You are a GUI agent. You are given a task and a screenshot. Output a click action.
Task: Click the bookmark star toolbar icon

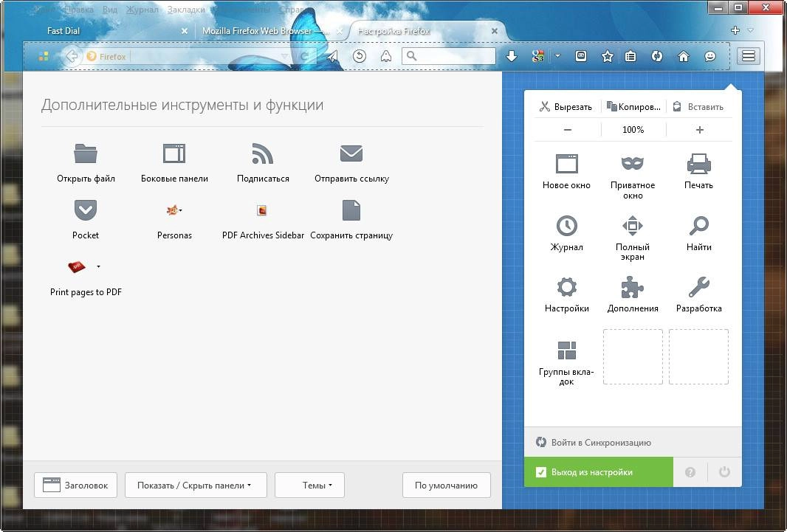point(608,56)
